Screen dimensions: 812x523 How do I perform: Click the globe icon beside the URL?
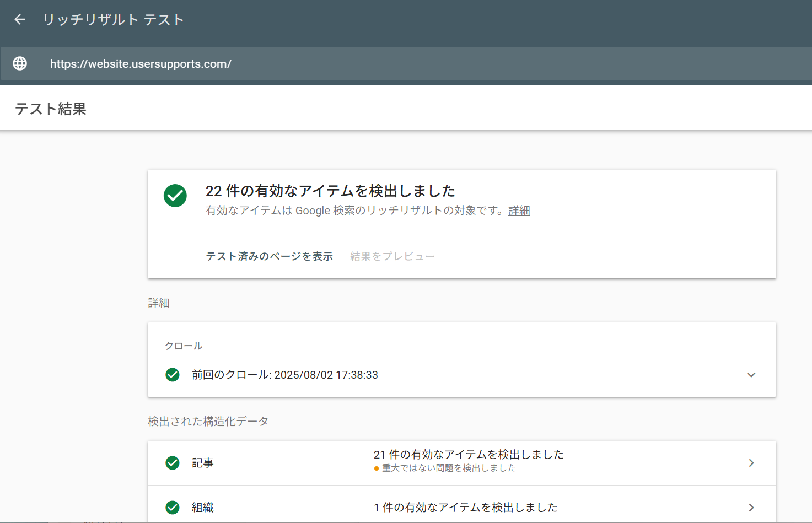(x=20, y=63)
